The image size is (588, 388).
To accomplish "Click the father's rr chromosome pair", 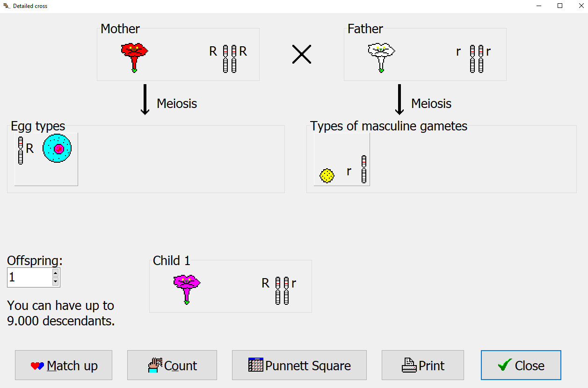I will coord(476,58).
